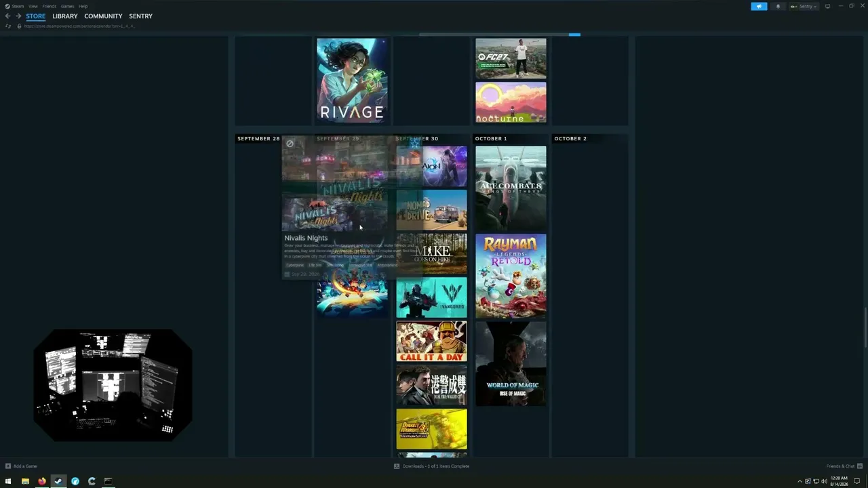
Task: Click the Friends & Chat label
Action: tap(841, 466)
